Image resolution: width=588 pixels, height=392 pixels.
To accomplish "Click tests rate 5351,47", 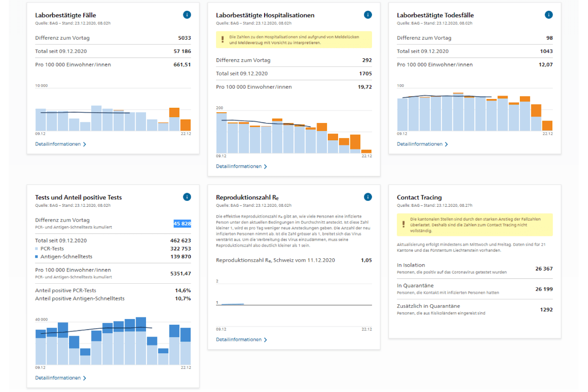I will (181, 273).
